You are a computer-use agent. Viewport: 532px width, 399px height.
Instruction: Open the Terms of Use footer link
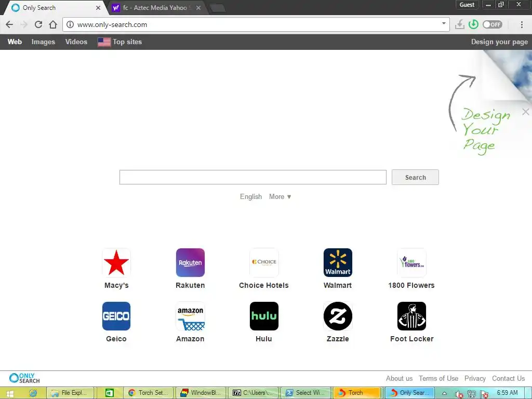click(438, 378)
